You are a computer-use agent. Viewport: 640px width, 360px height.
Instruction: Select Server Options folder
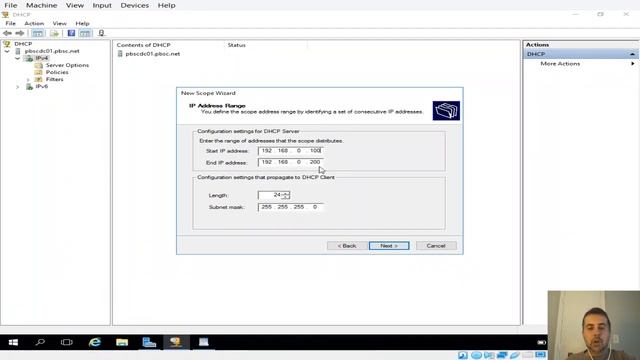67,65
